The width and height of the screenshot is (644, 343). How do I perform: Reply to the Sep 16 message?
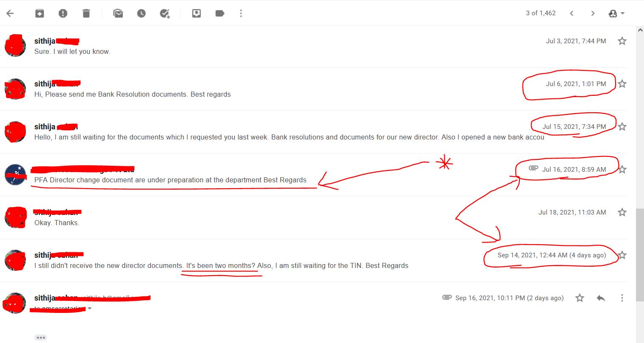[x=601, y=298]
